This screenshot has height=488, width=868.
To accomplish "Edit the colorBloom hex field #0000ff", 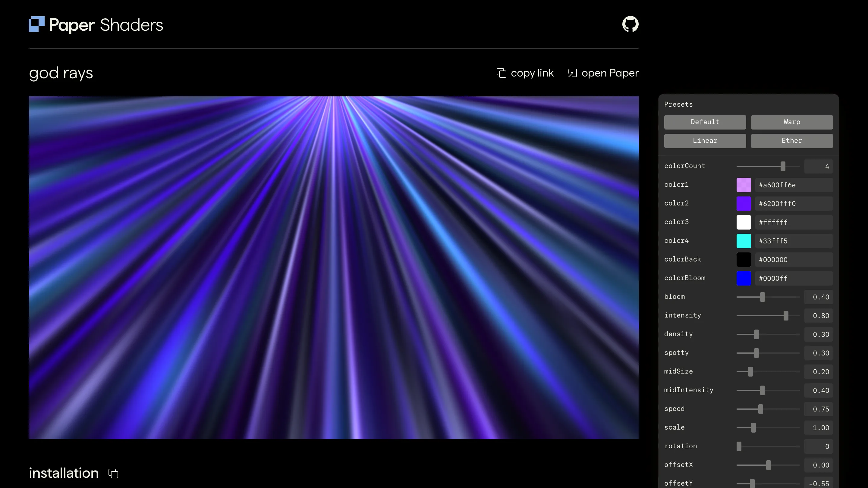I will click(794, 279).
